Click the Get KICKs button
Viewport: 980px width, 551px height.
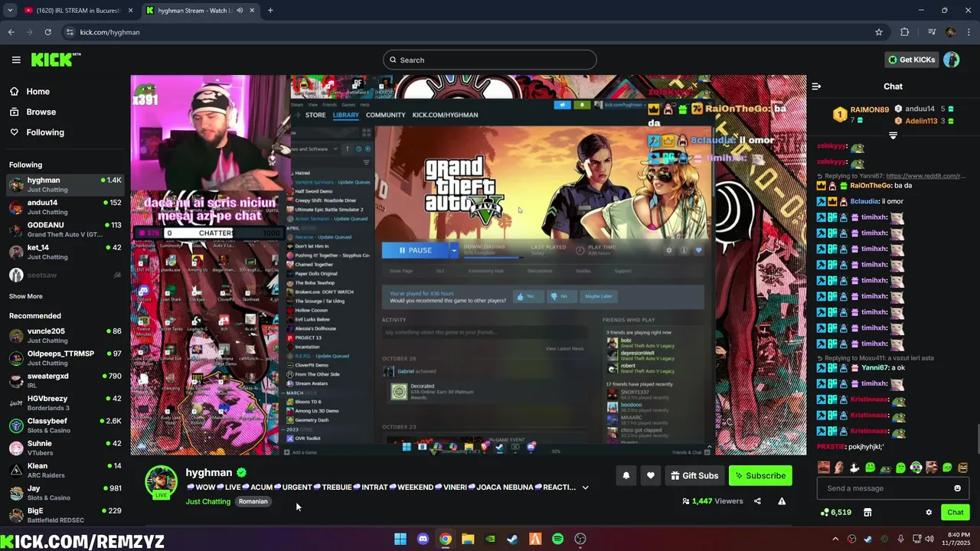tap(911, 60)
